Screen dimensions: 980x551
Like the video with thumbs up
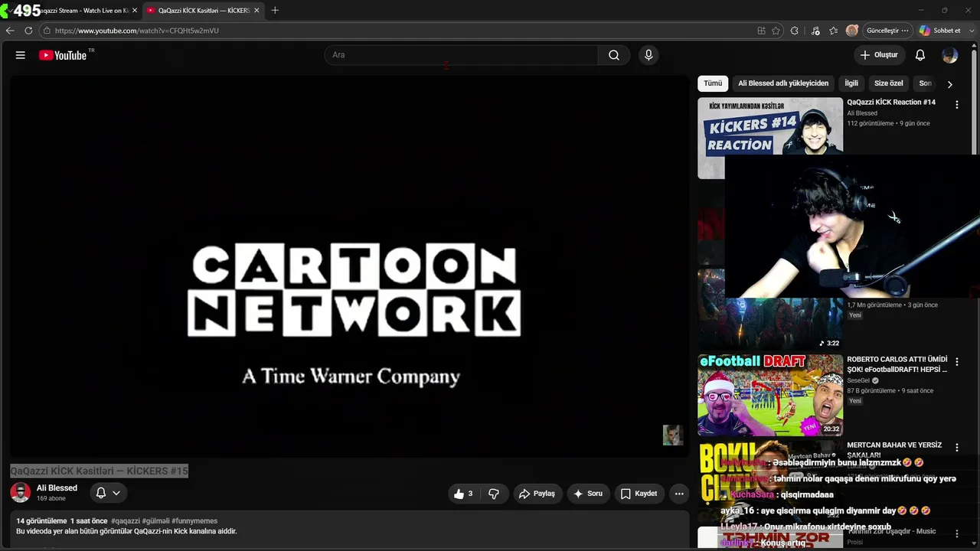(463, 494)
